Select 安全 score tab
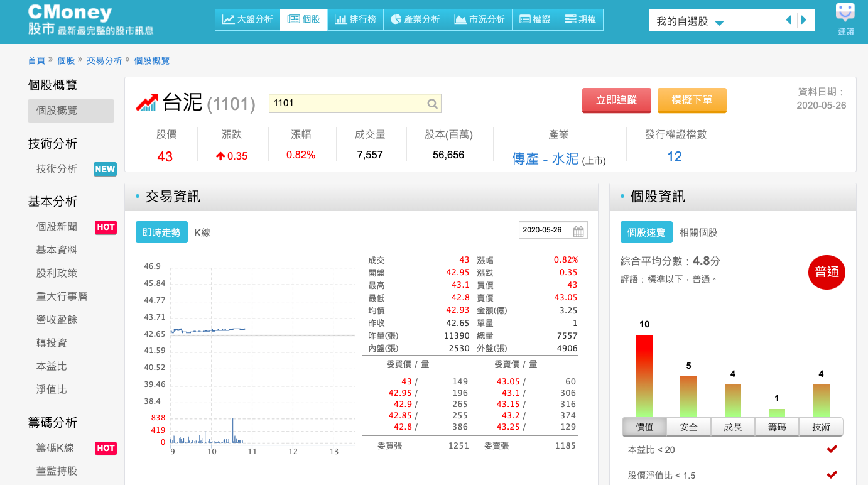The image size is (868, 485). [x=688, y=427]
